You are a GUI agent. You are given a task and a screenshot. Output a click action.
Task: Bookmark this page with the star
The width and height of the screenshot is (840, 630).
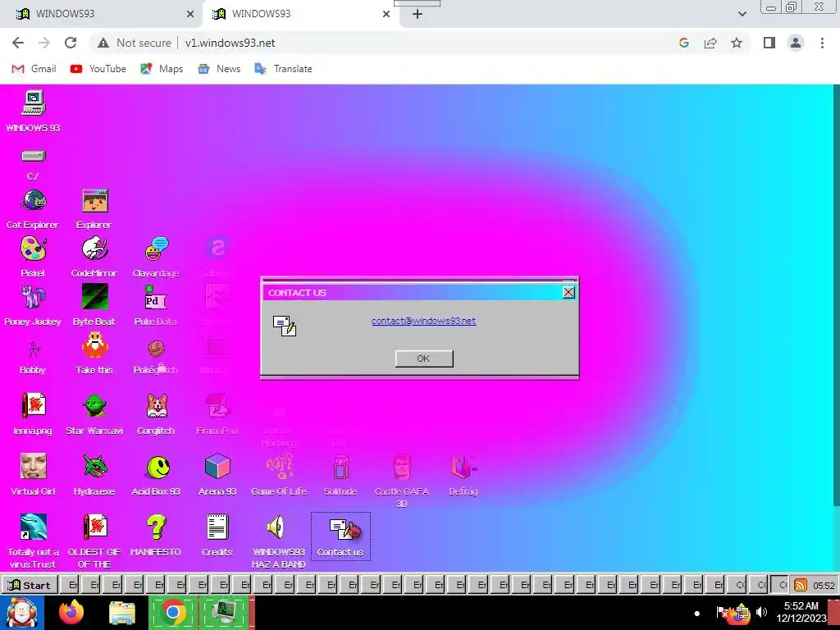pyautogui.click(x=737, y=43)
